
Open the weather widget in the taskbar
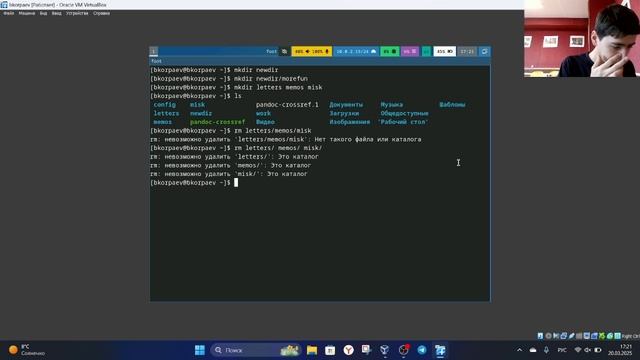click(27, 350)
